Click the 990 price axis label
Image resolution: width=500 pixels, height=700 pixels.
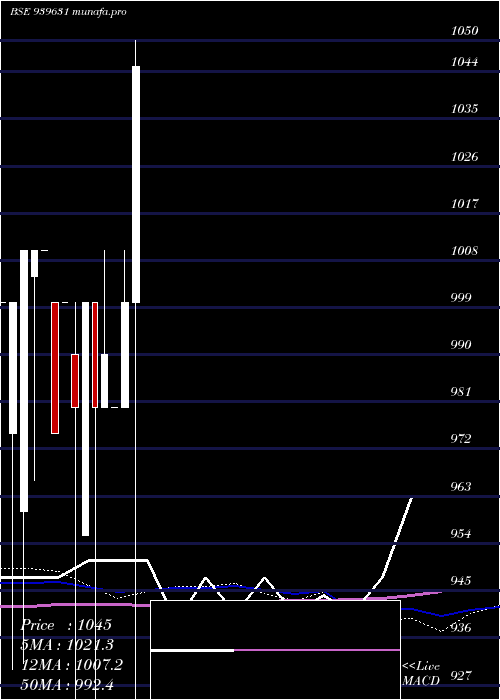click(x=461, y=345)
